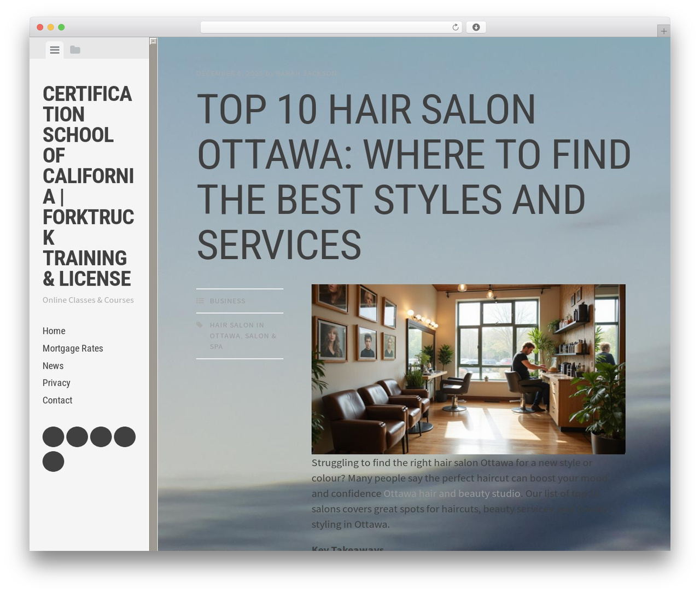Click the tag icon beside the post tags

coord(200,325)
